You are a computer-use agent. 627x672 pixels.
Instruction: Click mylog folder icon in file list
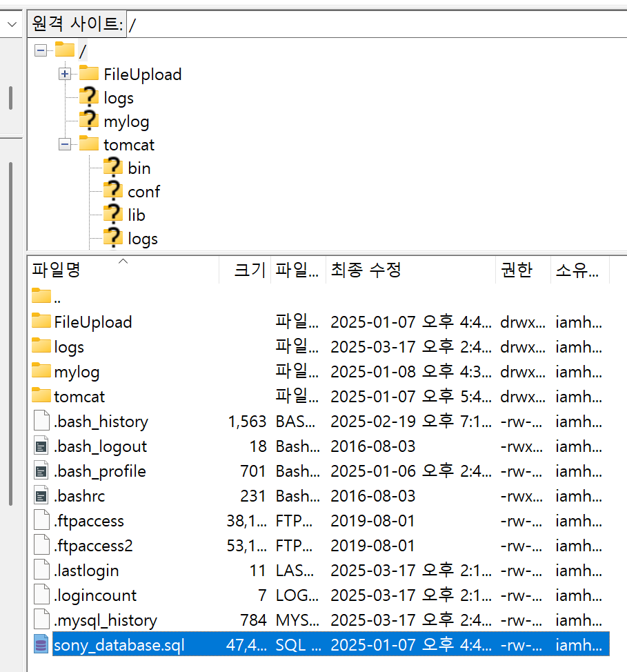(41, 370)
